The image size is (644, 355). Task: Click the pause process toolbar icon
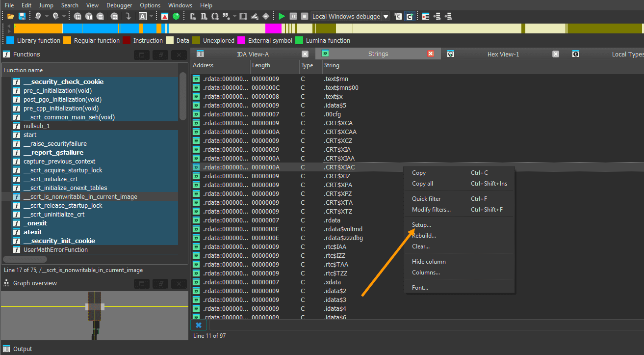293,16
